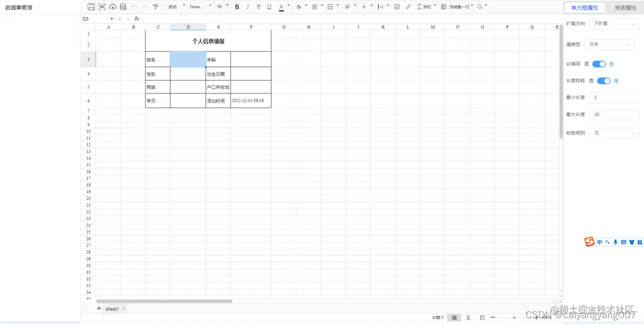
Task: Click the fx function icon
Action: pos(137,19)
